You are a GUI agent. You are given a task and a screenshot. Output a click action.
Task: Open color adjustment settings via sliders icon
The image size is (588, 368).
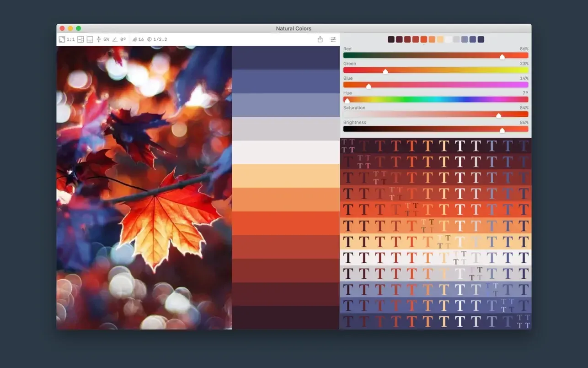point(333,39)
